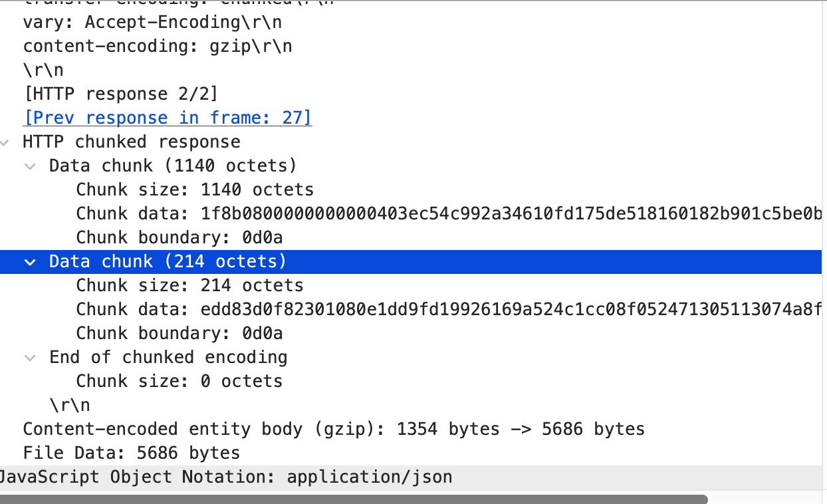This screenshot has height=504, width=827.
Task: Collapse the End of chunked encoding node
Action: pyautogui.click(x=30, y=357)
